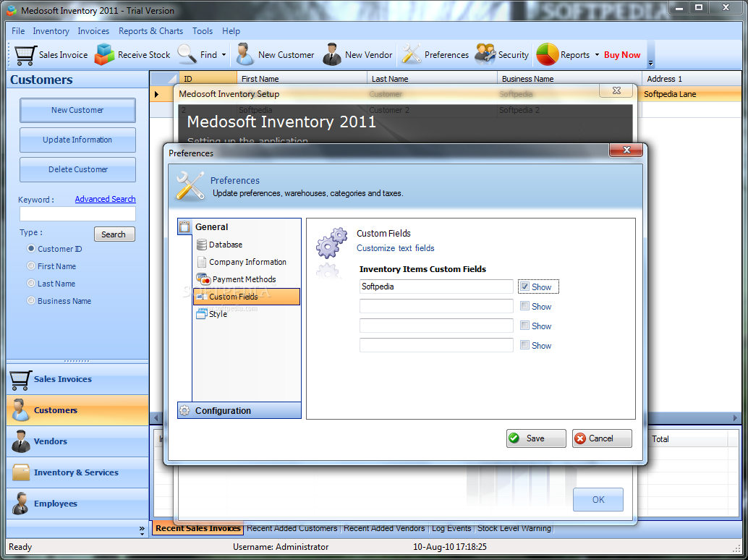748x560 pixels.
Task: Switch to Stock Level Warning tab
Action: (514, 528)
